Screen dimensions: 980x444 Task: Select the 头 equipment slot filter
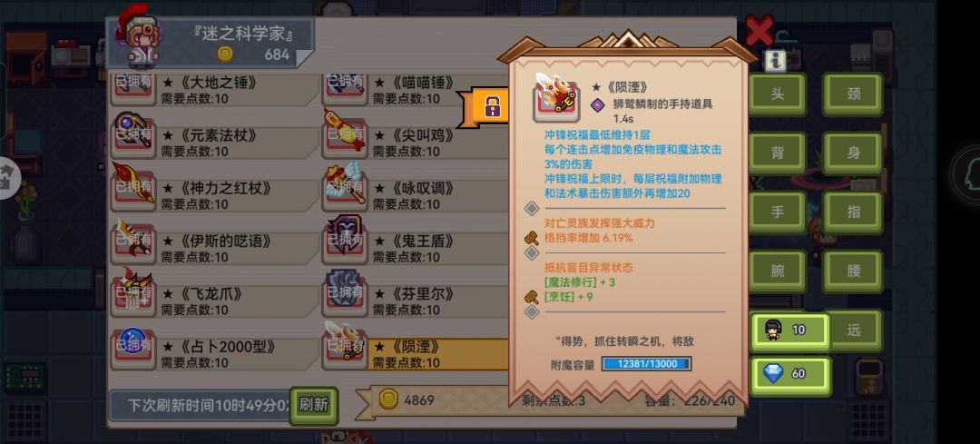(777, 94)
